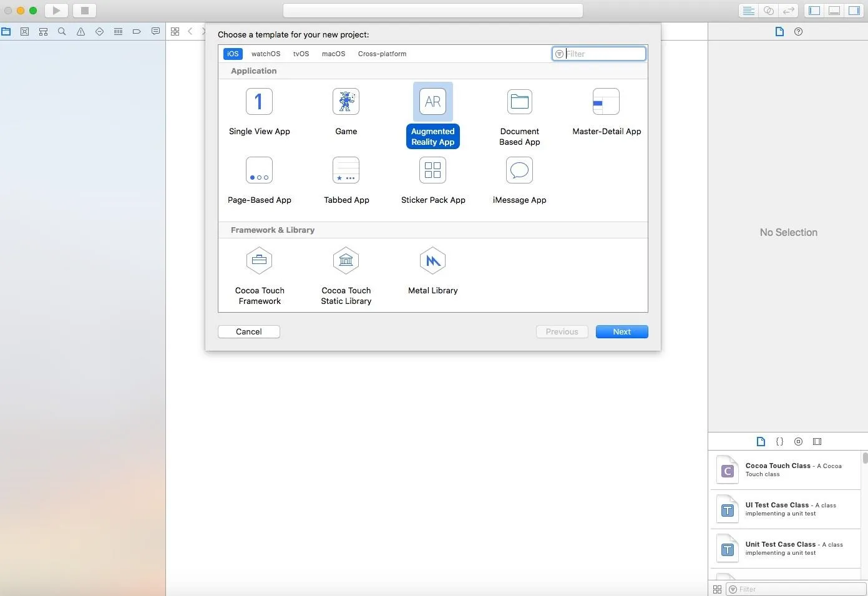Choose the iMessage App template
The width and height of the screenshot is (868, 596).
click(x=519, y=181)
